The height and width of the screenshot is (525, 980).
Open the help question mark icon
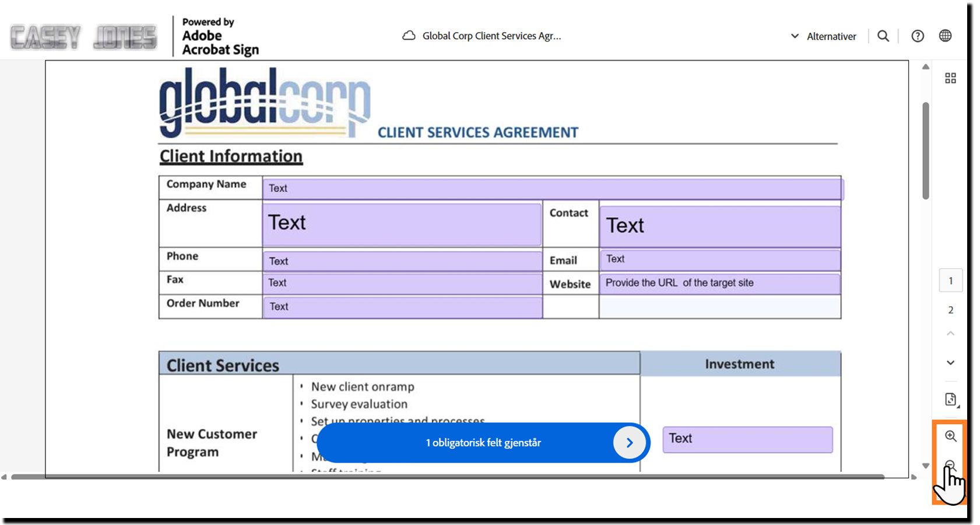coord(918,36)
